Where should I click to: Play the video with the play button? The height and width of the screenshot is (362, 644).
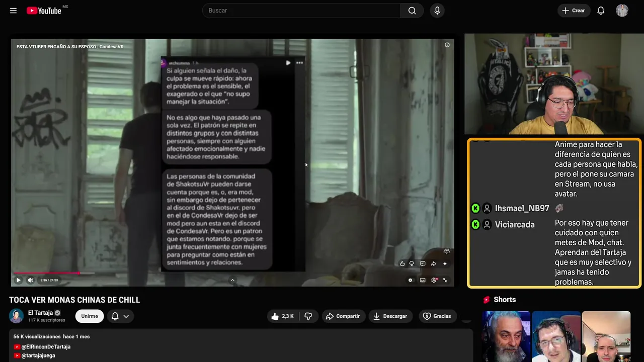pyautogui.click(x=18, y=280)
